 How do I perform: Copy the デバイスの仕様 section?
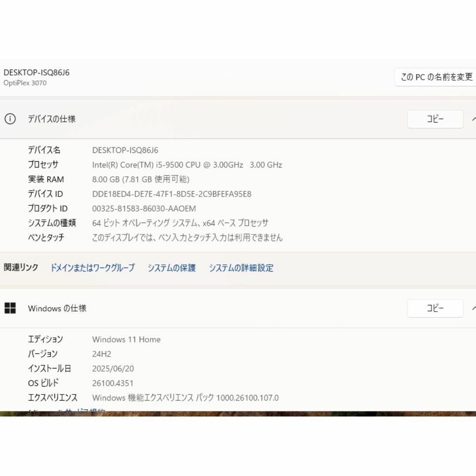(x=435, y=119)
